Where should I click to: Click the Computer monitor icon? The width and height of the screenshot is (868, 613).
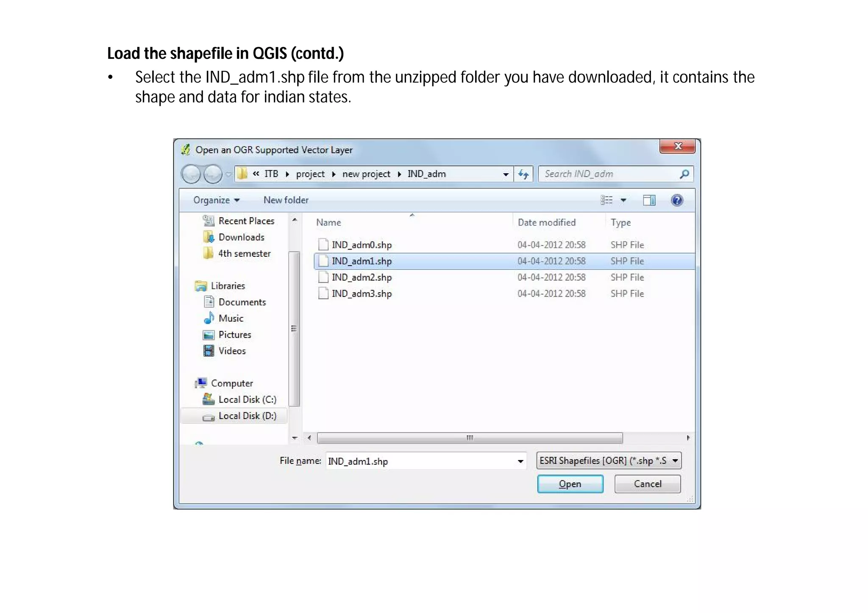(x=201, y=383)
